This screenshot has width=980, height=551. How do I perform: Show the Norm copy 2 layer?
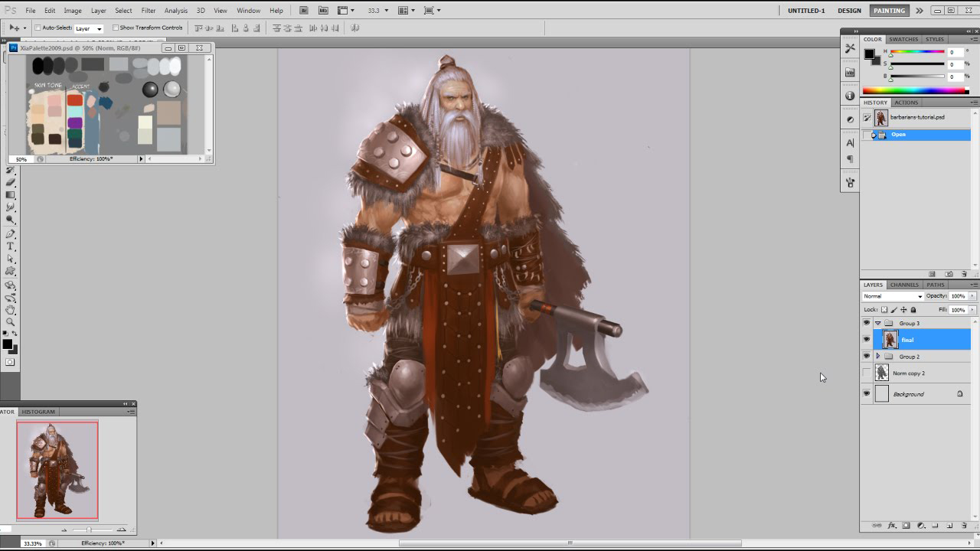[x=867, y=373]
